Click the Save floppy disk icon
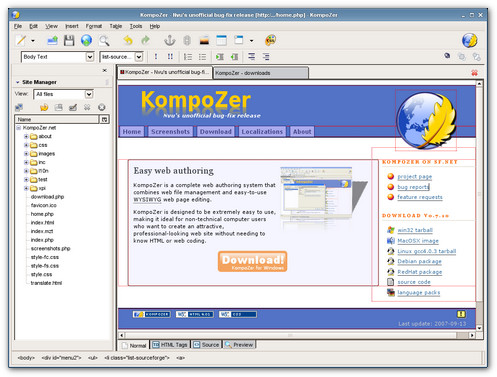 click(x=69, y=40)
